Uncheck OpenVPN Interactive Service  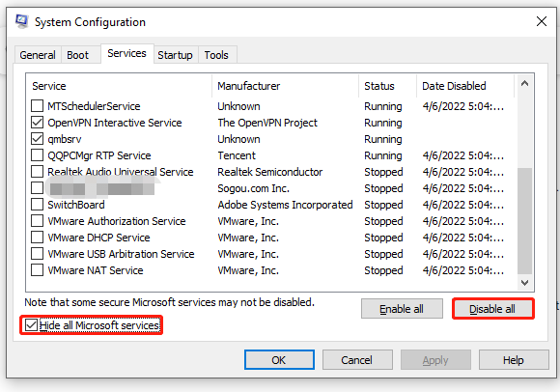point(37,123)
